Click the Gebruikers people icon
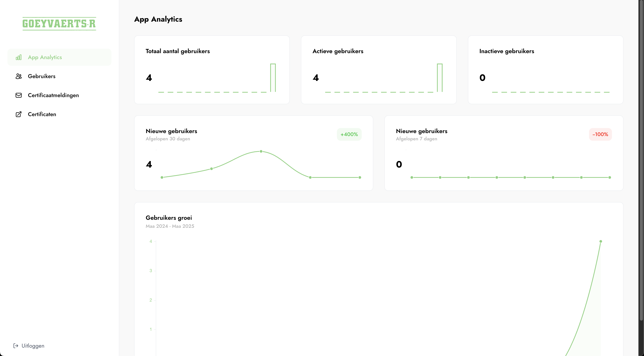644x356 pixels. (x=18, y=76)
